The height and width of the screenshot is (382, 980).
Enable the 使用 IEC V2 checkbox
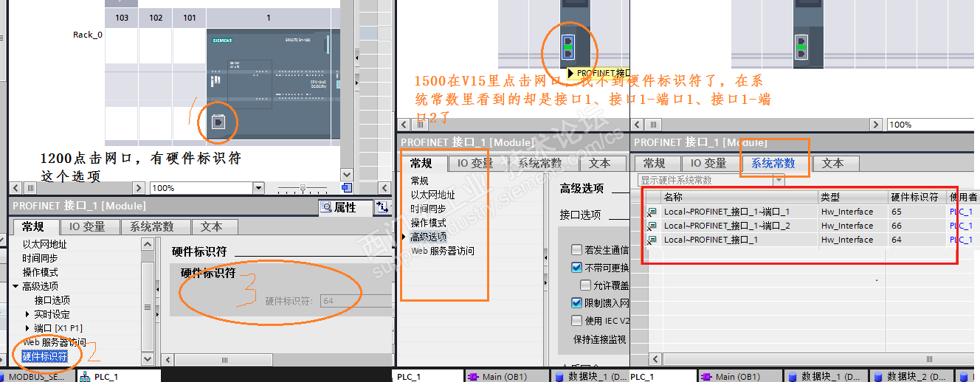[576, 320]
